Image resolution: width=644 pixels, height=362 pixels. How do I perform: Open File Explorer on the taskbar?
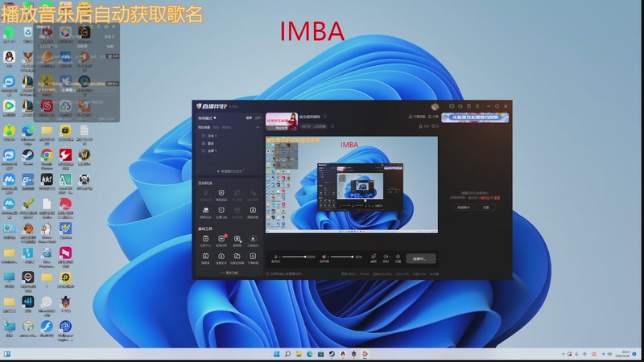click(299, 354)
